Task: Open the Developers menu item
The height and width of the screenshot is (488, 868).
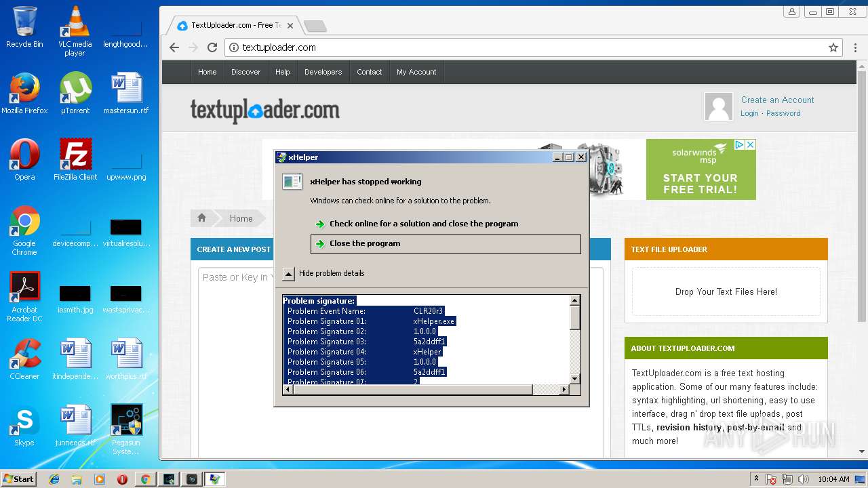Action: (323, 72)
